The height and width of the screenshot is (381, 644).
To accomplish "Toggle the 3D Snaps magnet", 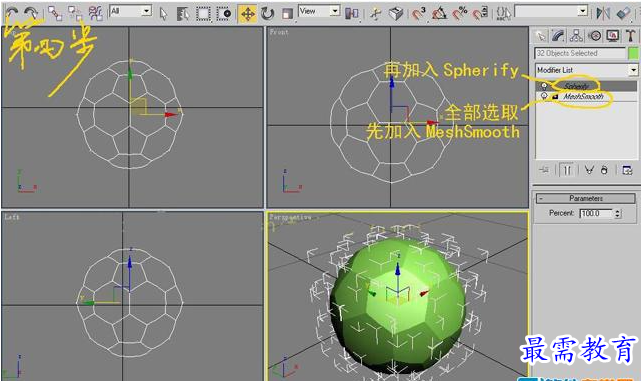I will click(x=419, y=14).
